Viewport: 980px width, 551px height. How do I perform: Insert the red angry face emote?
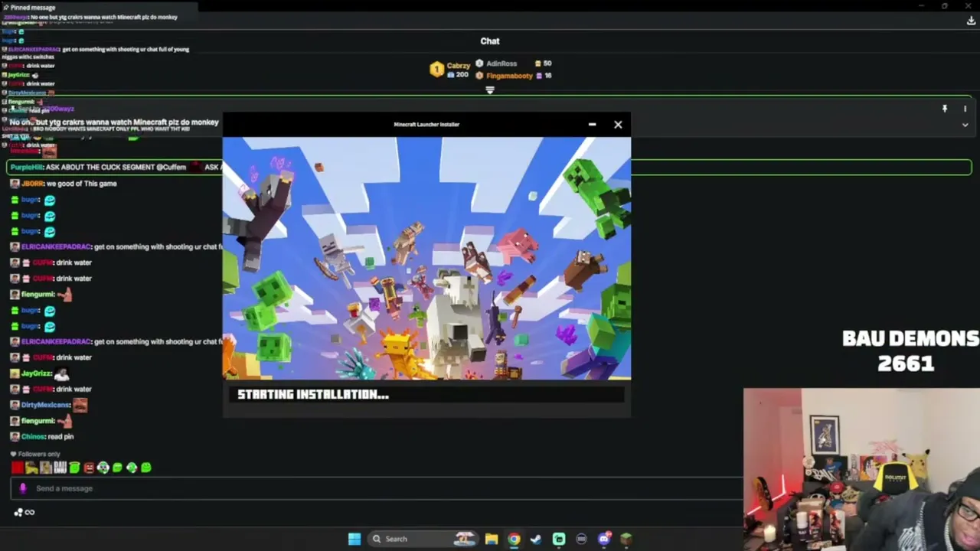point(89,468)
